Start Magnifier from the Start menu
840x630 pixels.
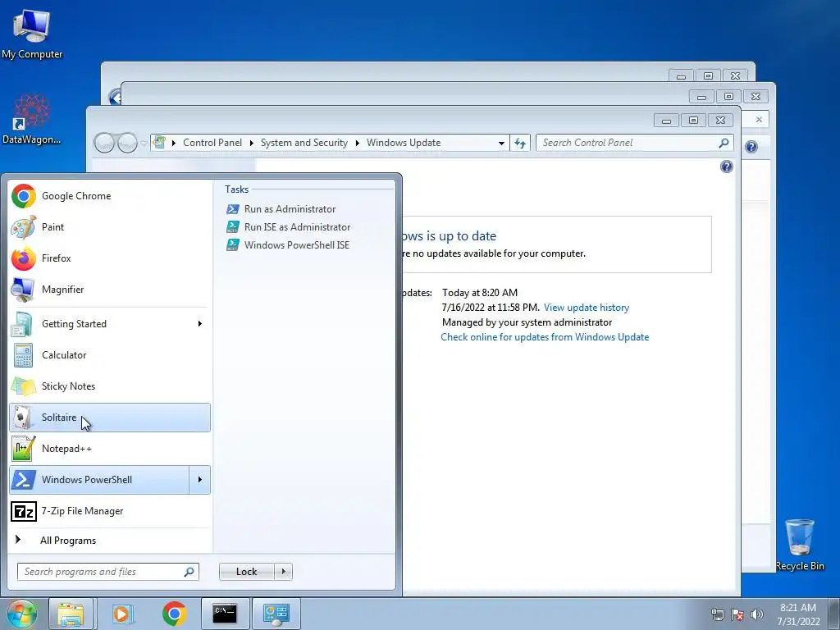(110, 290)
